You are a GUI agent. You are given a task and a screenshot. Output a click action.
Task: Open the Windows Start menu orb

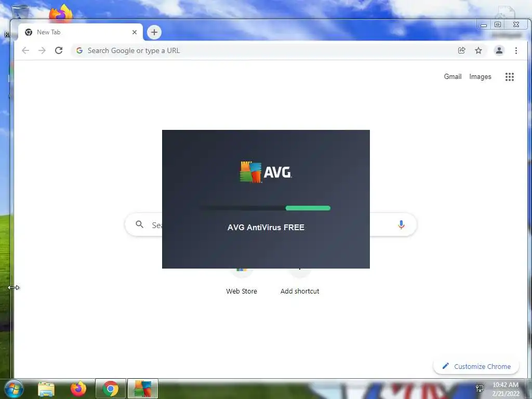13,389
